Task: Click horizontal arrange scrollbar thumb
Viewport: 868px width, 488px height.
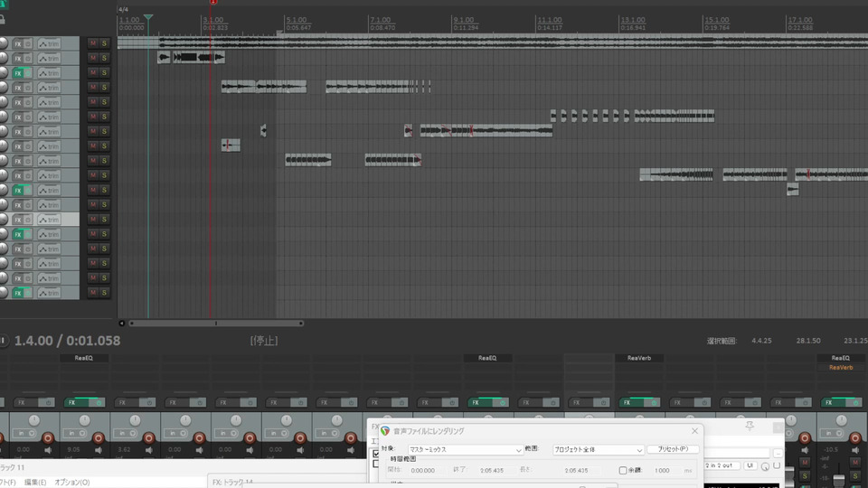Action: [216, 324]
